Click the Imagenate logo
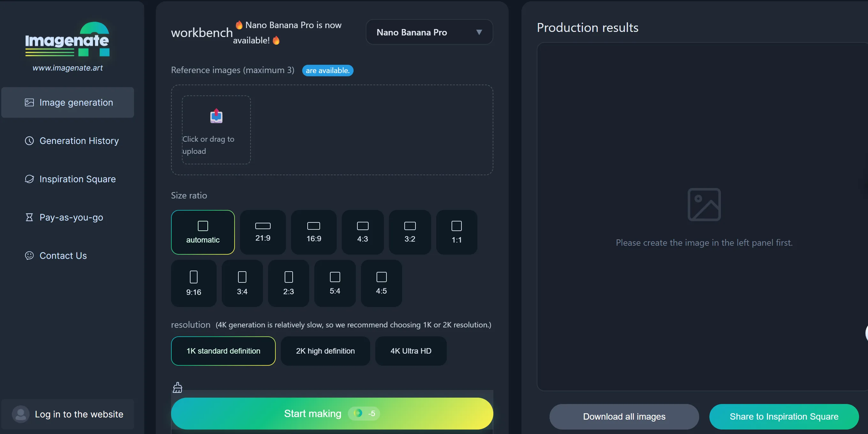The height and width of the screenshot is (434, 868). (67, 40)
